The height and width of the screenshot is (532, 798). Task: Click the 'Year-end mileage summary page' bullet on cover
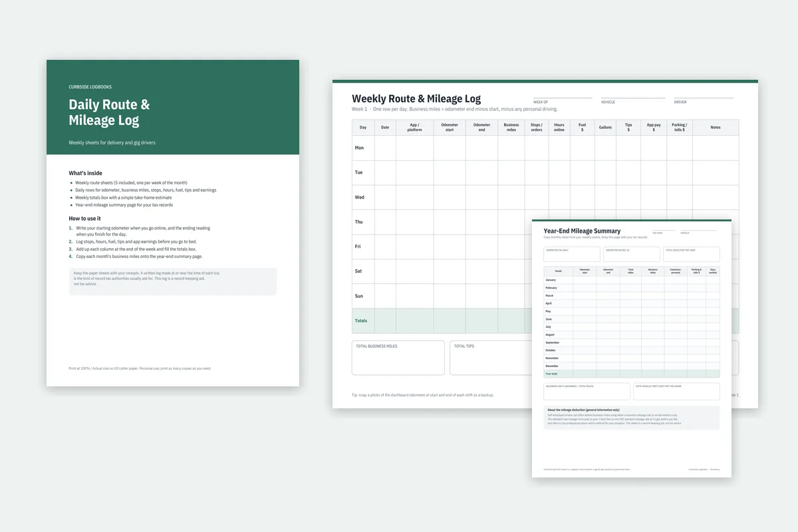coord(124,205)
